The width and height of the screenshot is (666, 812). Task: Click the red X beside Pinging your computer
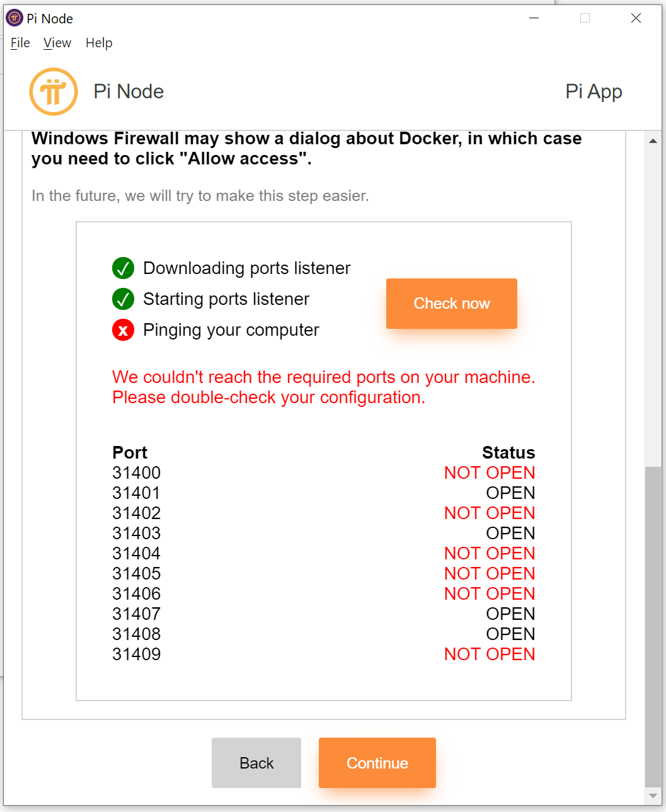coord(123,329)
